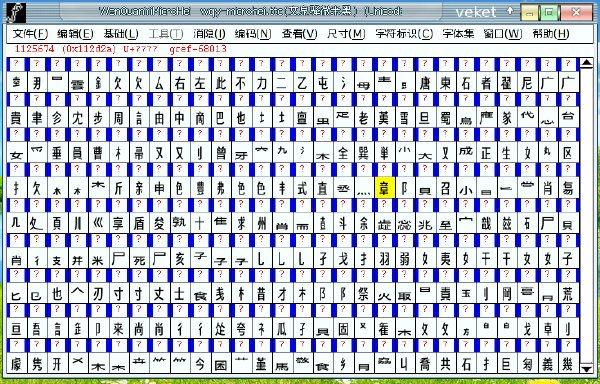Select the 全 glyph cell

343,153
